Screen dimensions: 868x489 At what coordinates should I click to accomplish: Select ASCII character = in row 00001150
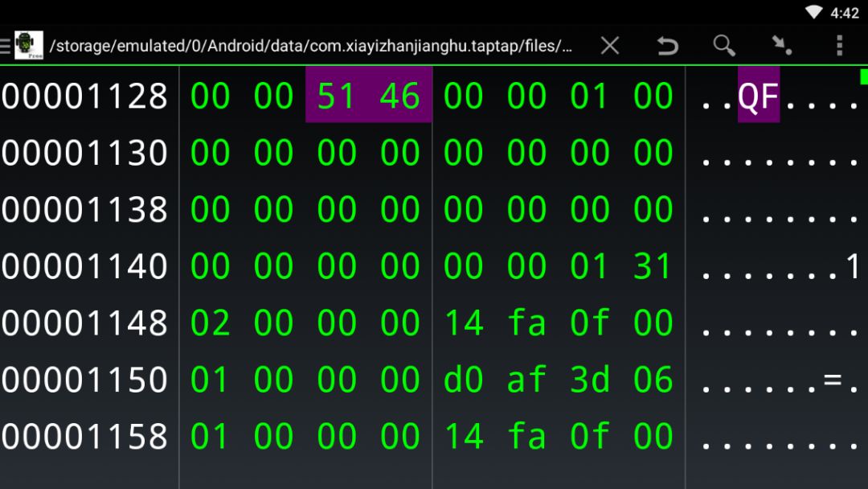[832, 380]
